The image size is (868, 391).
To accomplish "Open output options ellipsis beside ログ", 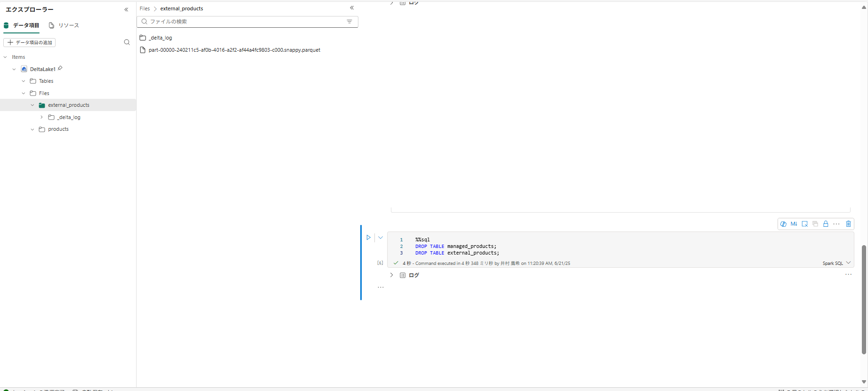I will tap(848, 274).
